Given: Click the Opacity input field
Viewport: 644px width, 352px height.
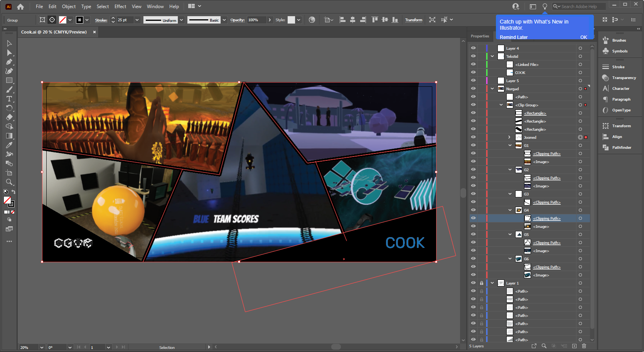Looking at the screenshot, I should coord(256,20).
